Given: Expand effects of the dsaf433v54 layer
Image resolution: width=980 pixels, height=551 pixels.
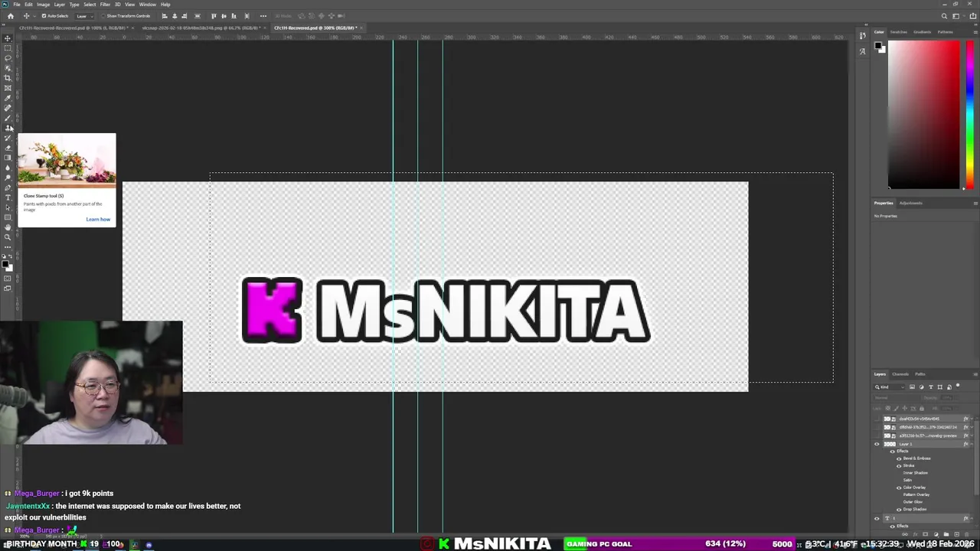Looking at the screenshot, I should 972,419.
